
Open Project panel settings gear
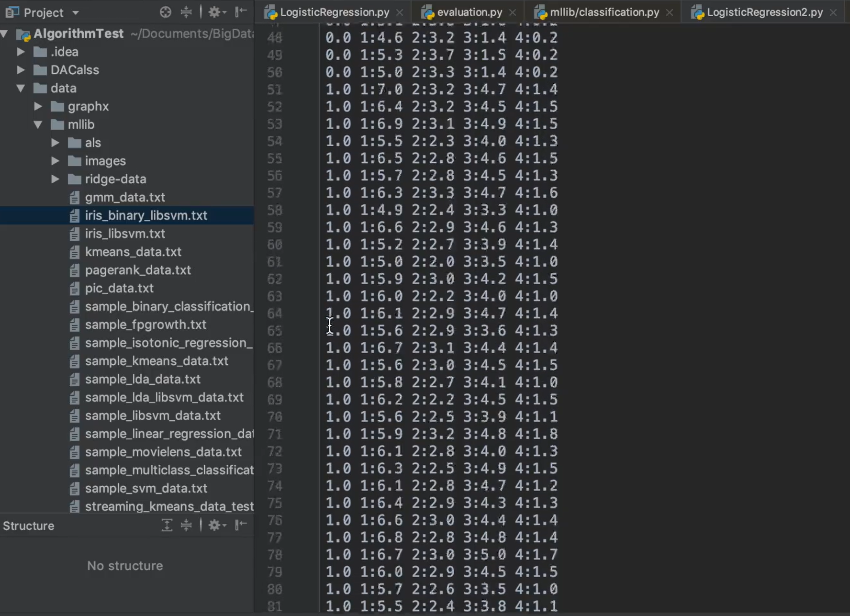point(216,12)
